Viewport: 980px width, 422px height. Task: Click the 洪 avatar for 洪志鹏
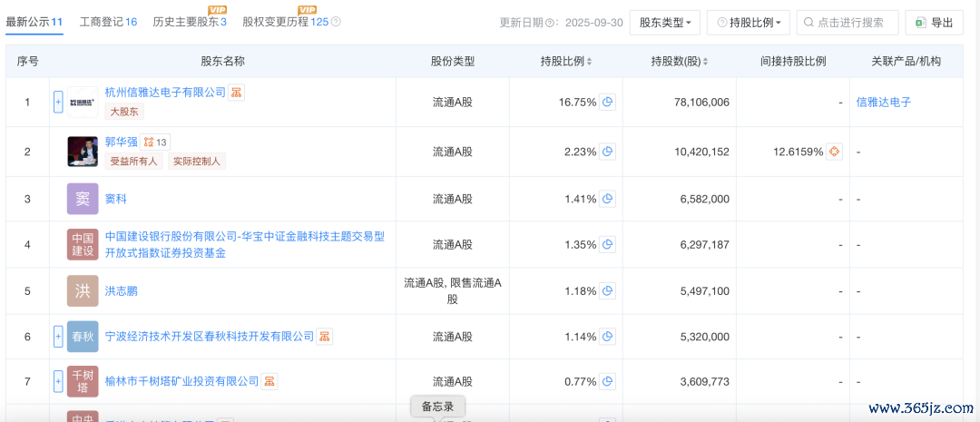click(x=83, y=290)
